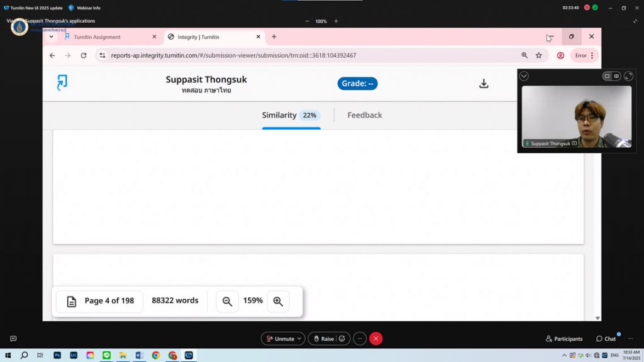Zoom out the document view
Screen dimensions: 644x362
pyautogui.click(x=227, y=301)
